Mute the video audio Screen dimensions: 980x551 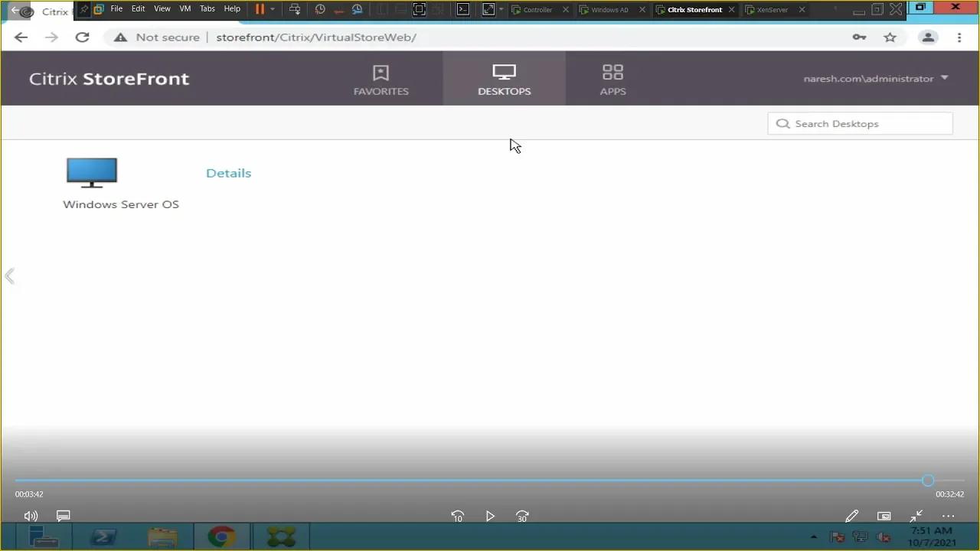31,516
